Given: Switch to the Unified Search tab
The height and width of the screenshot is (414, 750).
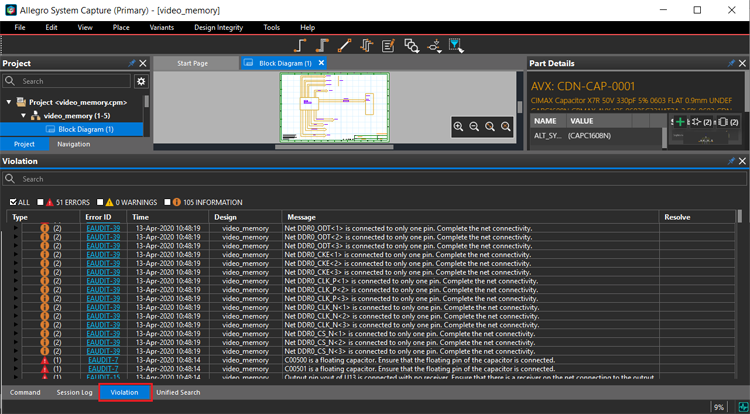Looking at the screenshot, I should coord(178,392).
